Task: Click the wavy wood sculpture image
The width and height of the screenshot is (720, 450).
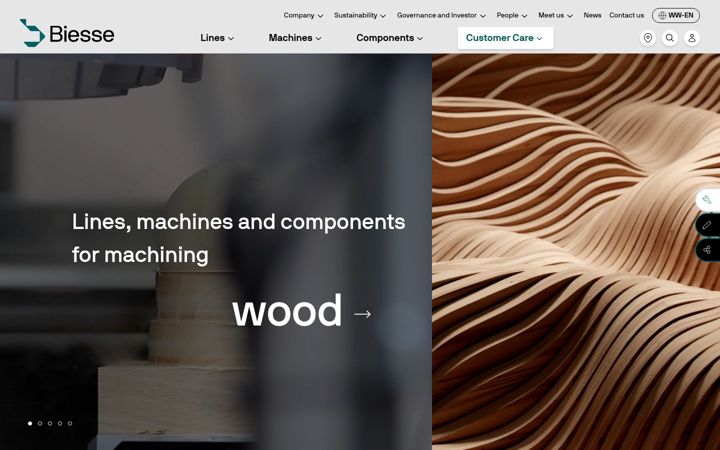Action: [576, 252]
